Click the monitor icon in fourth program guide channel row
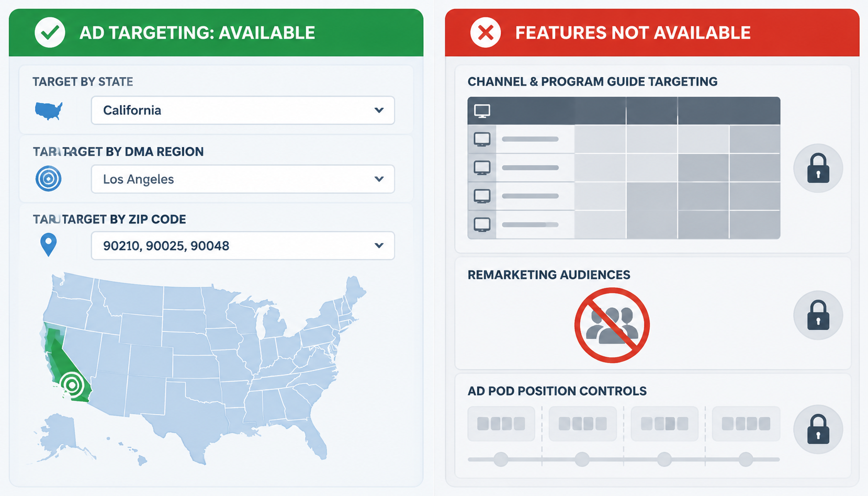 pyautogui.click(x=482, y=224)
